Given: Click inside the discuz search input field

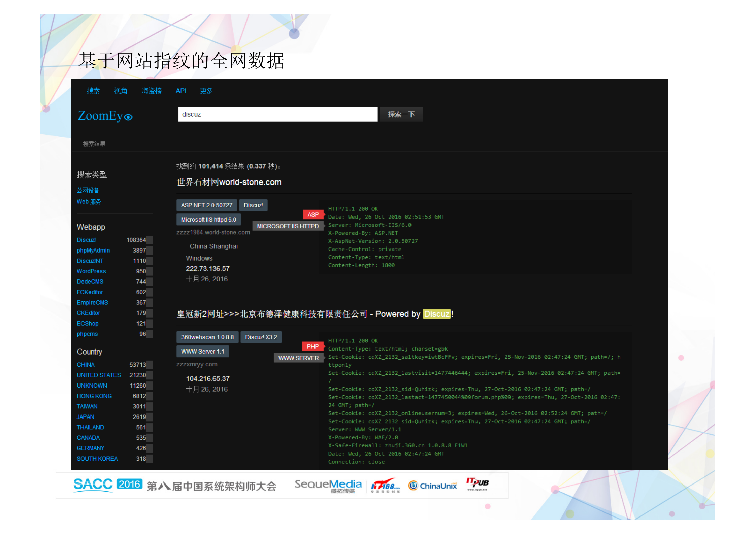Looking at the screenshot, I should pos(277,114).
